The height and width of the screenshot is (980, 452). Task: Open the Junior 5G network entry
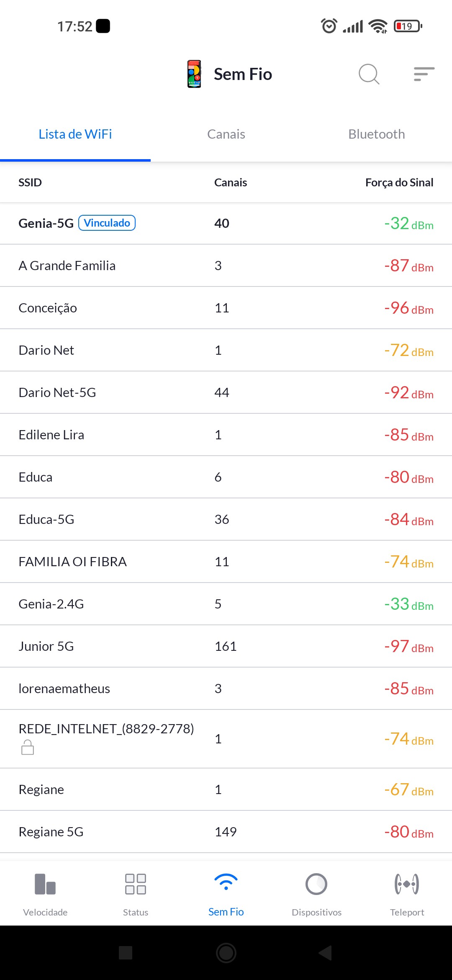[226, 646]
